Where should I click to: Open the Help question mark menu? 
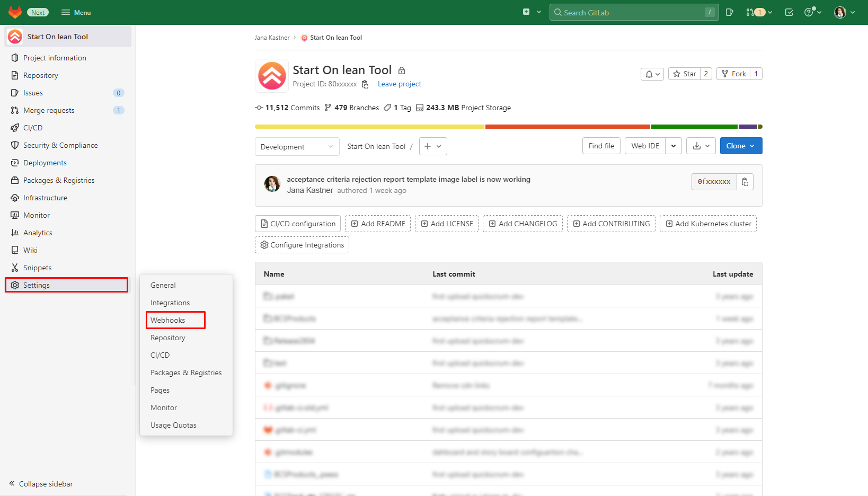pyautogui.click(x=812, y=12)
